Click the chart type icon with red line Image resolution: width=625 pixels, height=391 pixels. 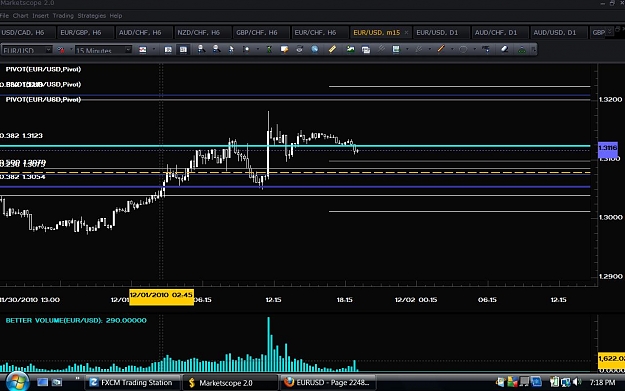click(143, 50)
